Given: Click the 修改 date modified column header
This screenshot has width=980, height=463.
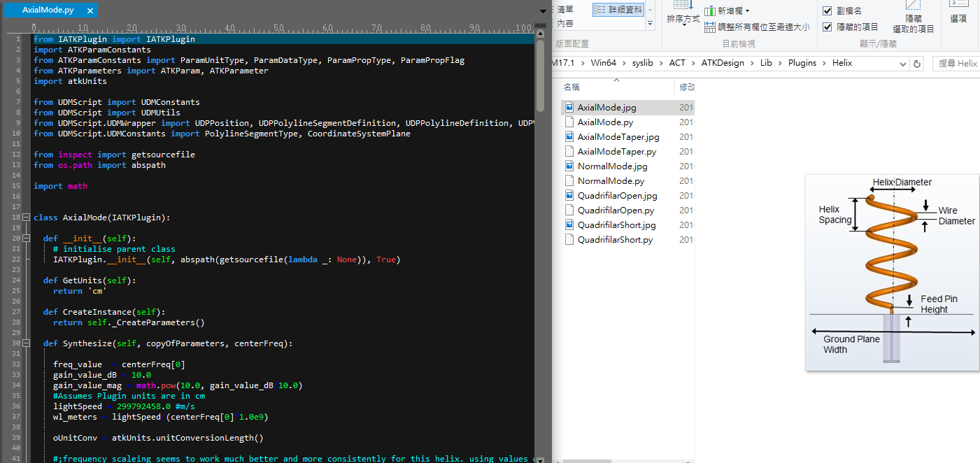Looking at the screenshot, I should [x=686, y=87].
